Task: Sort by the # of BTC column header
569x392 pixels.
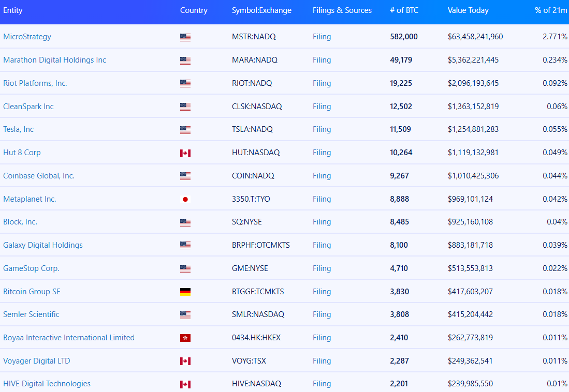Action: 404,10
